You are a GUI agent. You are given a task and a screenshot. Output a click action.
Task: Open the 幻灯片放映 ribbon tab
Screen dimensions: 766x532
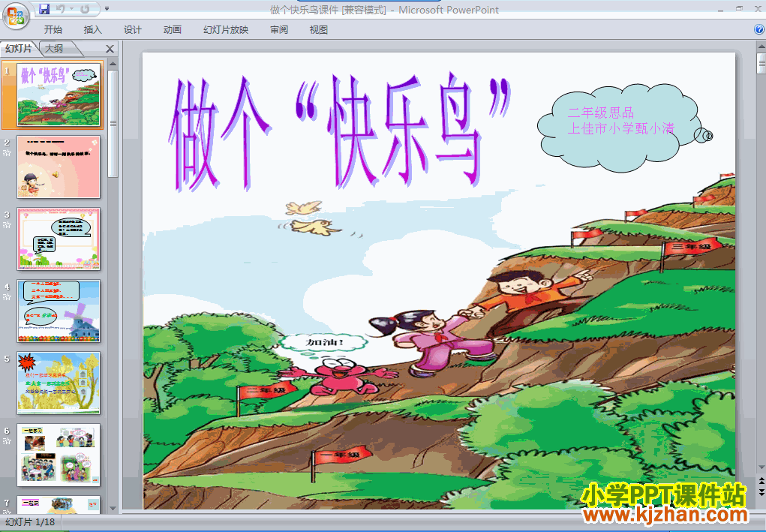226,30
